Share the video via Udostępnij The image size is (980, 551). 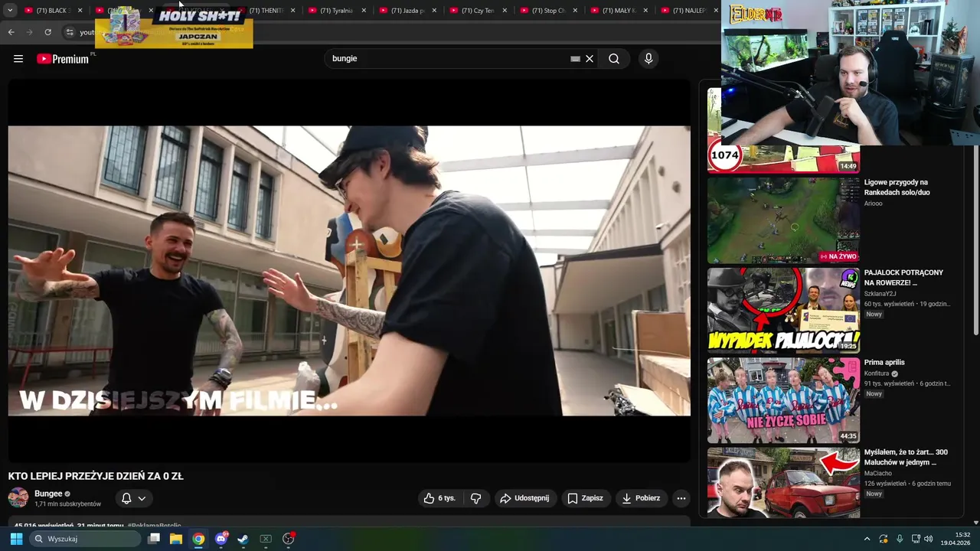pos(524,498)
